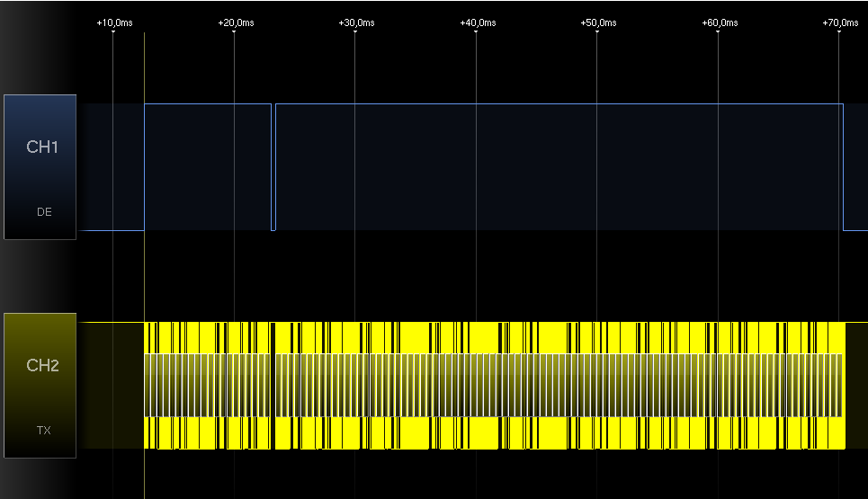Click the +70,0ms time marker
This screenshot has width=868, height=499.
(x=840, y=22)
